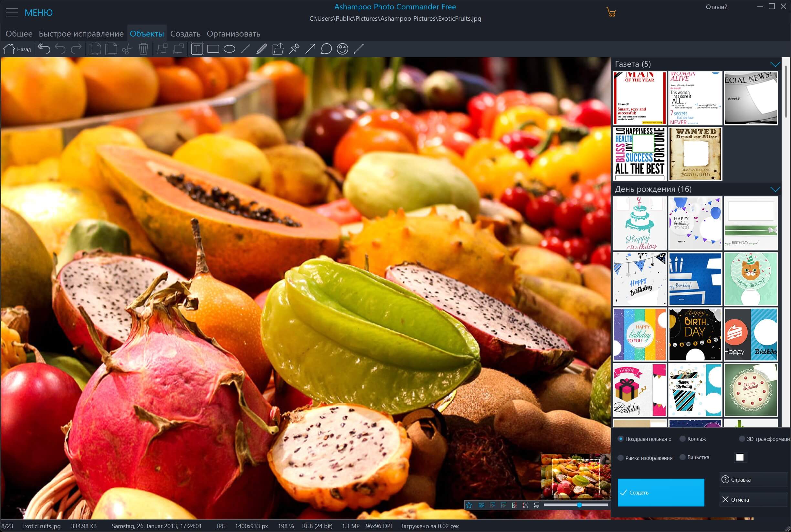Select the Коллаж radio option
Screen dimensions: 791x532
click(x=683, y=439)
